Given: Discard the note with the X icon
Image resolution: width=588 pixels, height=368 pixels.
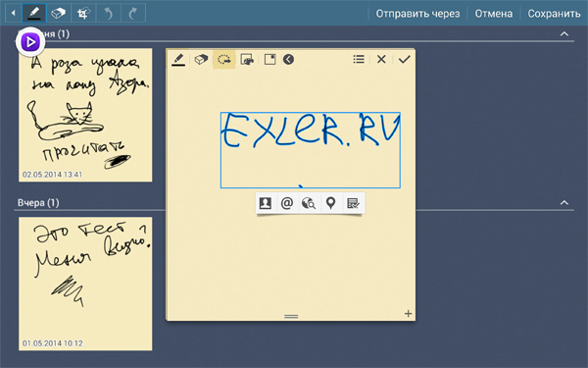Looking at the screenshot, I should (381, 59).
